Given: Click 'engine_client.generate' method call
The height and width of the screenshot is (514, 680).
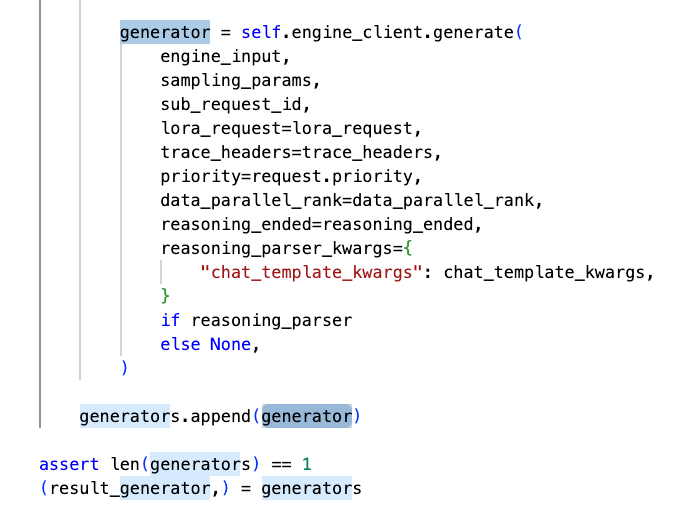Looking at the screenshot, I should 402,33.
